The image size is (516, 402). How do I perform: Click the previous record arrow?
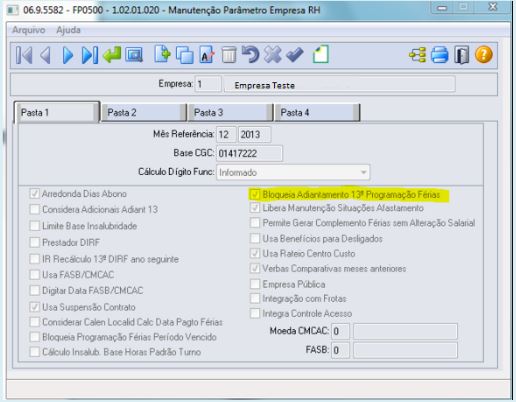coord(46,55)
